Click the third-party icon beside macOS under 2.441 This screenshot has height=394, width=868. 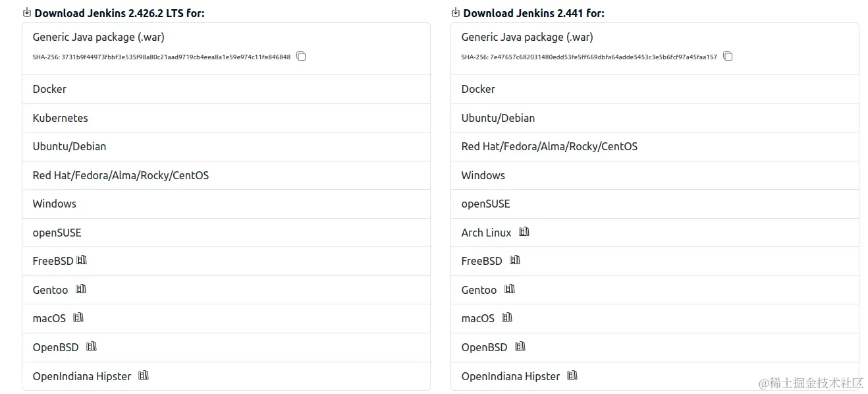[x=507, y=317]
